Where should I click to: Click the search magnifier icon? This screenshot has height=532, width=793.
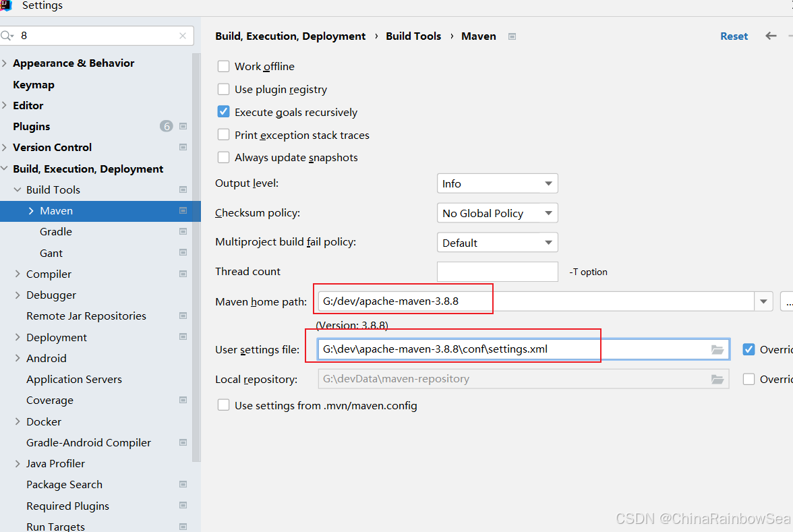(7, 35)
